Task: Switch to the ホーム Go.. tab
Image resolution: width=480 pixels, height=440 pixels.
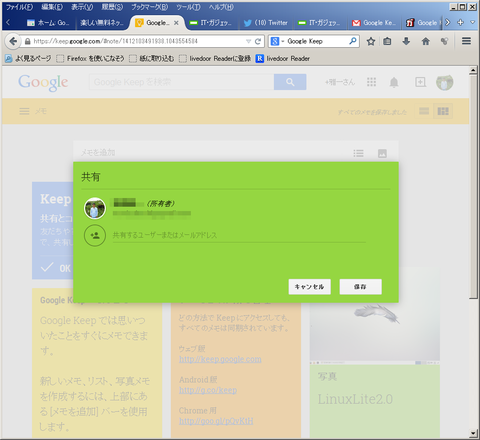Action: click(x=48, y=23)
